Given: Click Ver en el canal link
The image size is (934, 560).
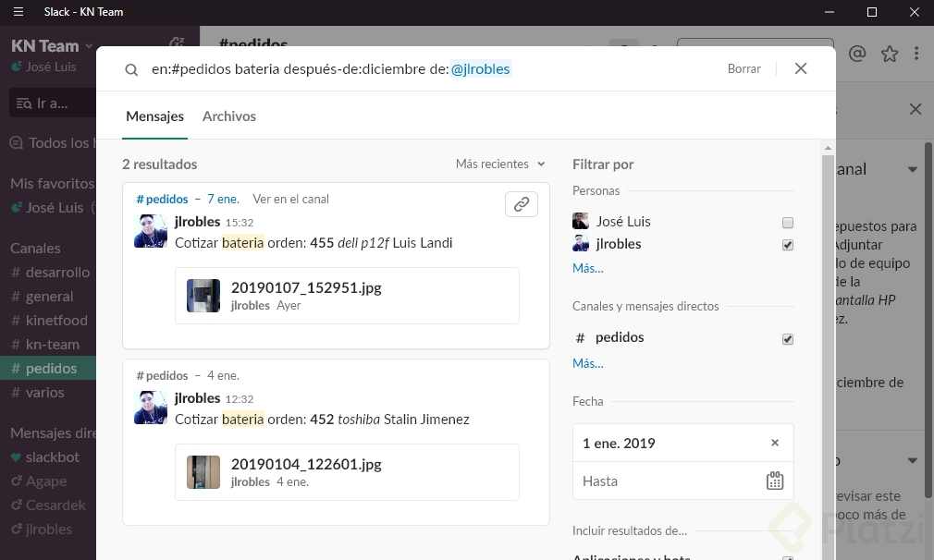Looking at the screenshot, I should tap(290, 199).
